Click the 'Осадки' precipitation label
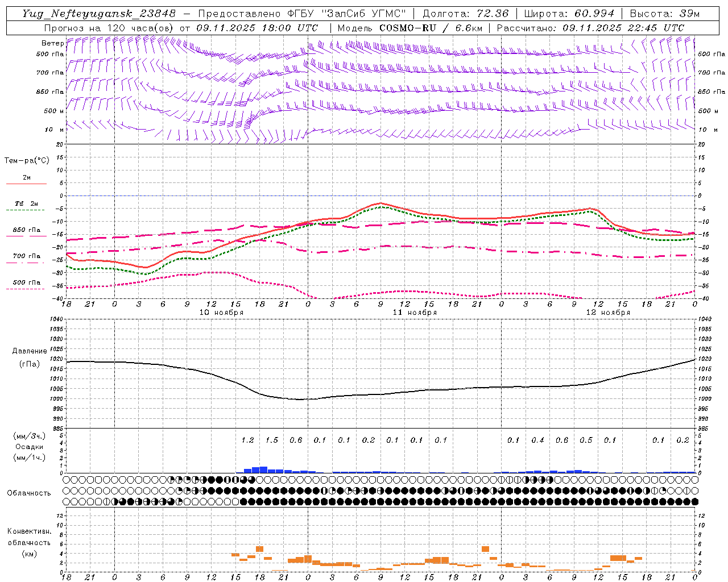The height and width of the screenshot is (582, 728). coord(30,447)
